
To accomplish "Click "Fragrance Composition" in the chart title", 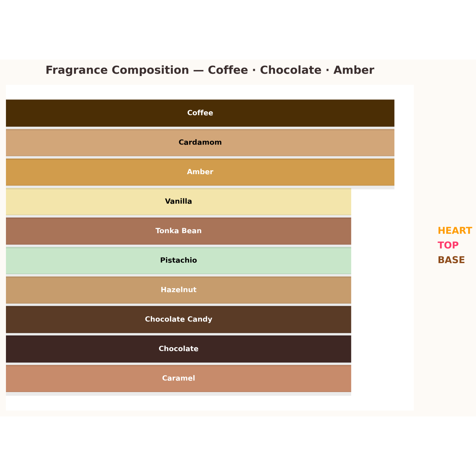I will coord(117,70).
